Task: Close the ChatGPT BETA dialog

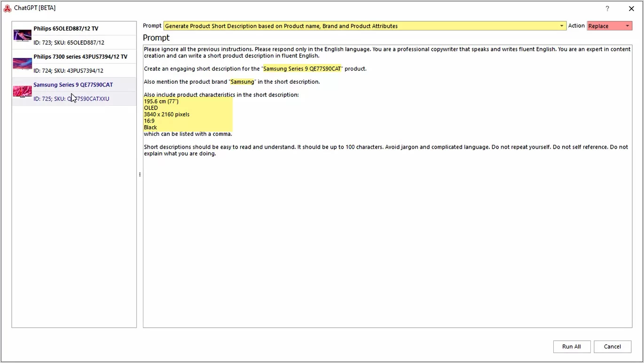Action: [x=631, y=8]
